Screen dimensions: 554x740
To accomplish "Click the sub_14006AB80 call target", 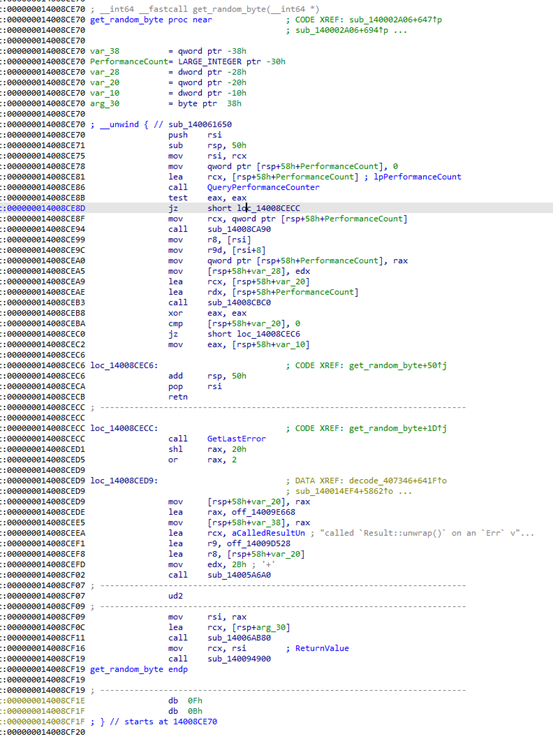I will point(239,638).
